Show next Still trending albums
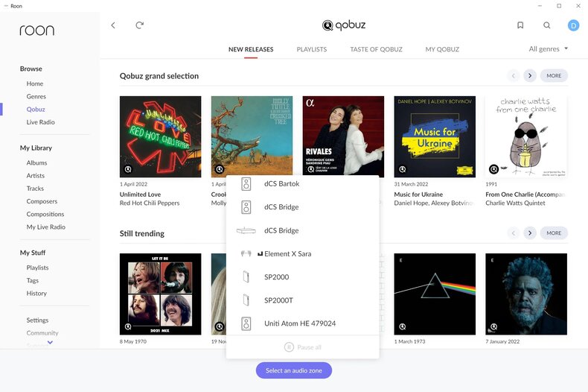 (x=530, y=233)
